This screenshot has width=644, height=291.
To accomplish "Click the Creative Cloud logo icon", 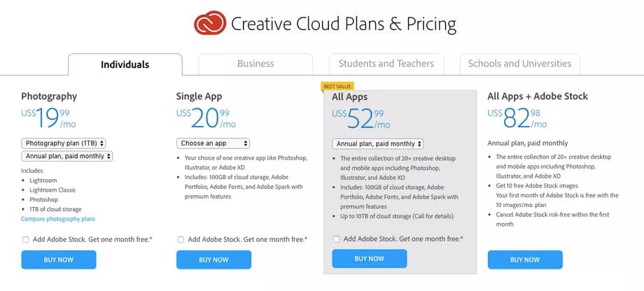I will coord(209,24).
